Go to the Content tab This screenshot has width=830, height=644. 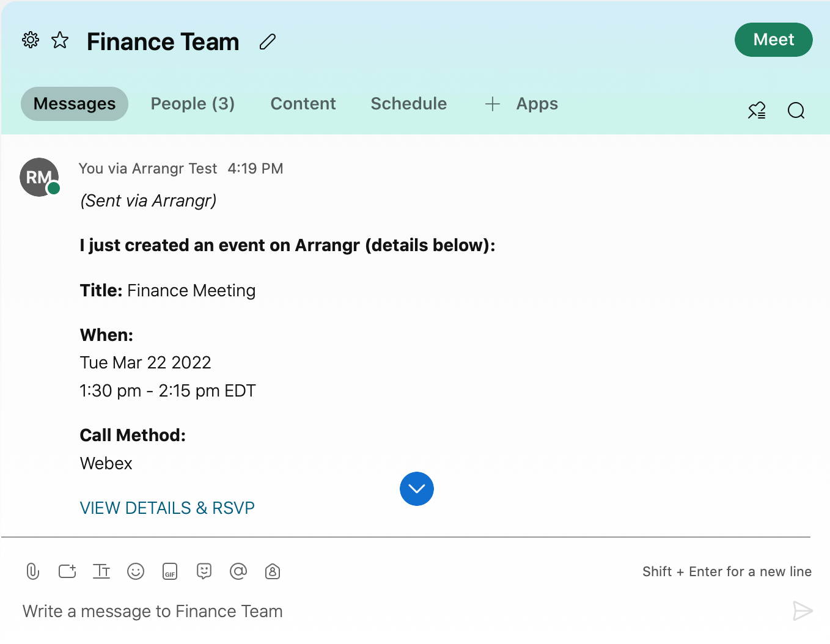(x=303, y=104)
